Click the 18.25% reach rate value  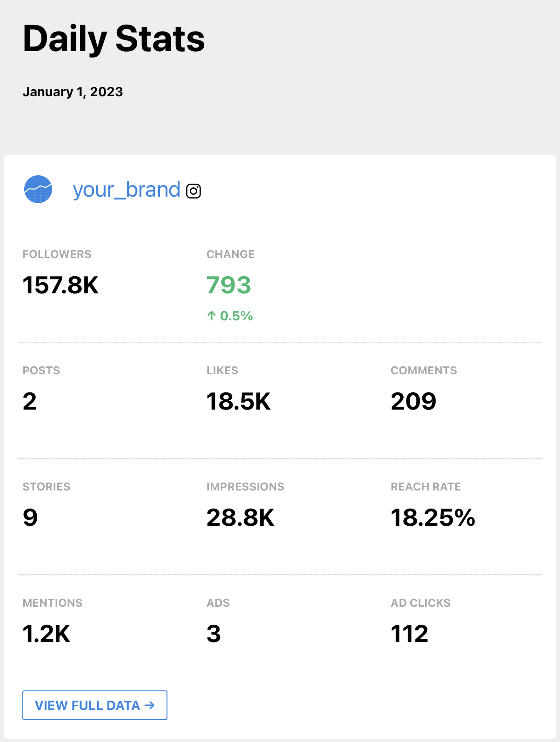coord(433,517)
